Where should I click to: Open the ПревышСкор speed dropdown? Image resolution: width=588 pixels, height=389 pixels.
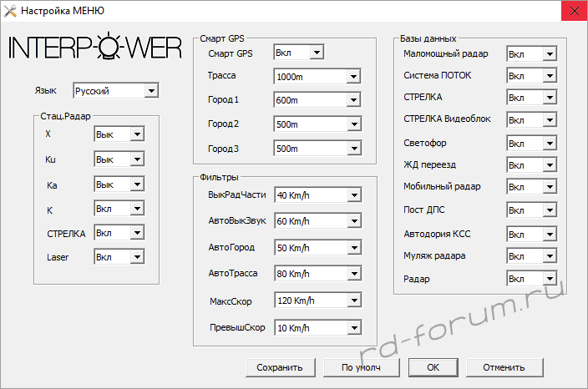point(318,328)
